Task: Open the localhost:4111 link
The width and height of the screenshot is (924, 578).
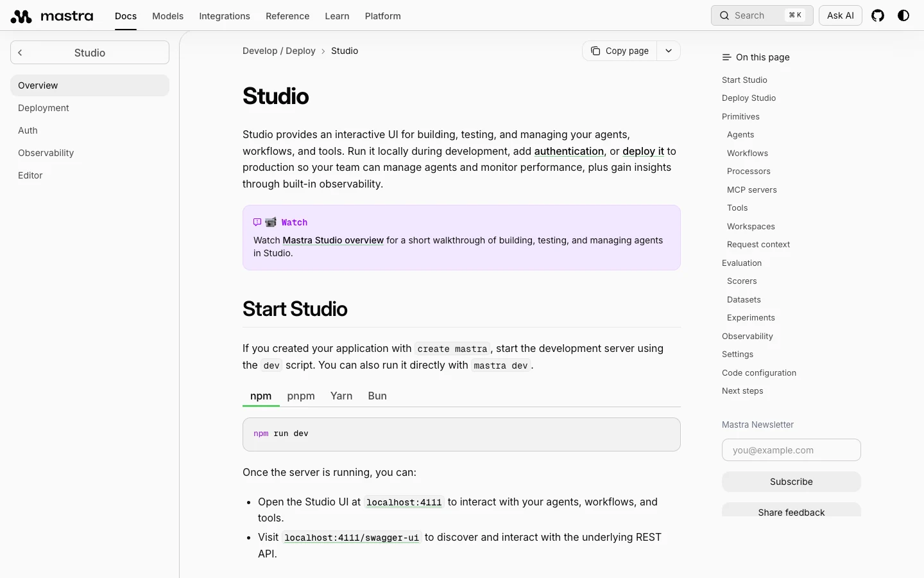Action: point(404,502)
